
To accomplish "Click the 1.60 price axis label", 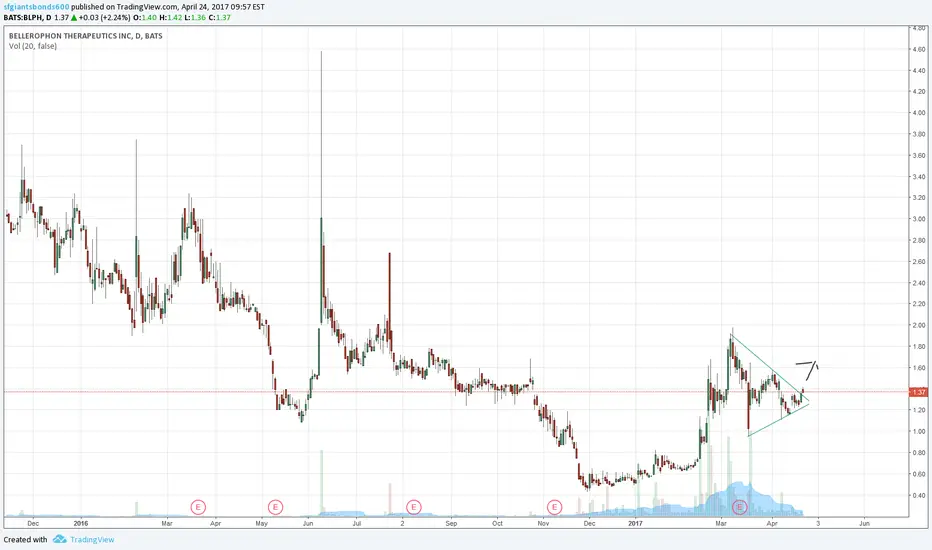I will (919, 368).
